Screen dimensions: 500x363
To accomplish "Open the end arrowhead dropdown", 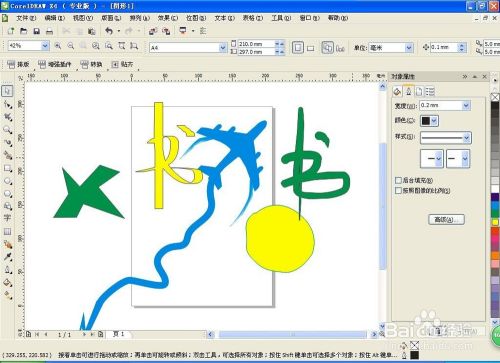I will click(465, 159).
